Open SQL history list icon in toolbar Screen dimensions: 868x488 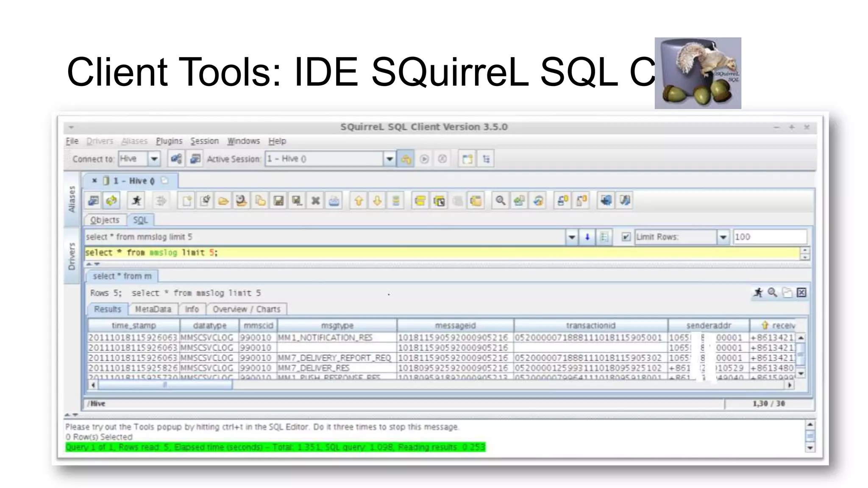[x=396, y=200]
